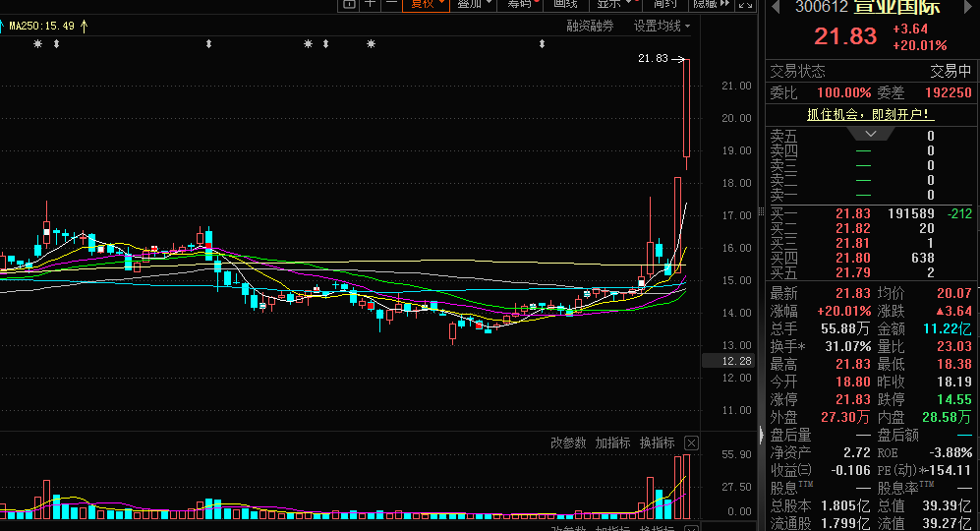Click 改参数 on volume panel
The image size is (980, 531).
[568, 442]
